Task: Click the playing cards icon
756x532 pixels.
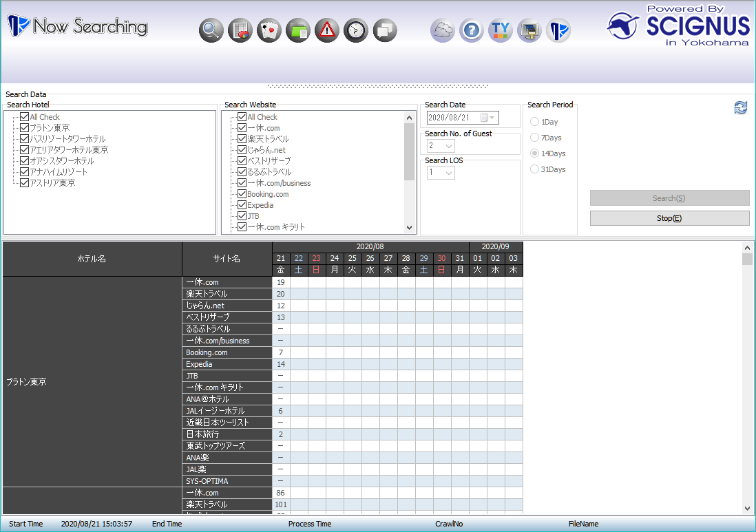Action: (x=269, y=30)
